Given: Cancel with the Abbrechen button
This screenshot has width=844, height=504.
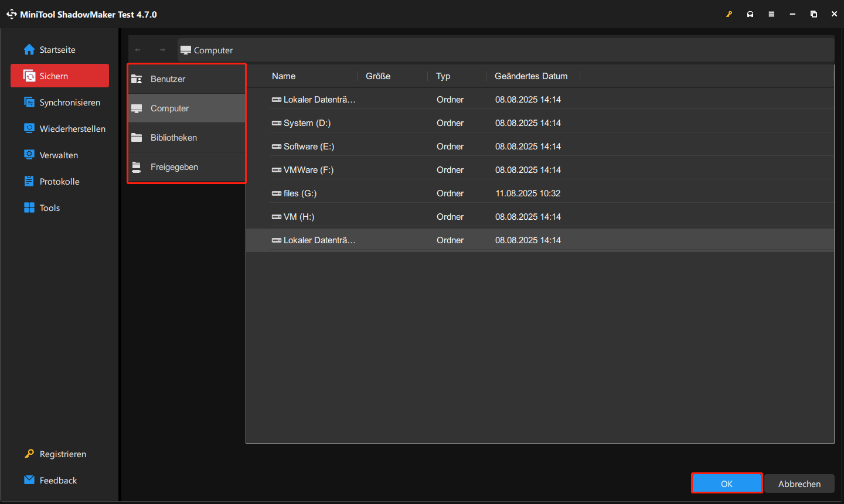Looking at the screenshot, I should [799, 483].
